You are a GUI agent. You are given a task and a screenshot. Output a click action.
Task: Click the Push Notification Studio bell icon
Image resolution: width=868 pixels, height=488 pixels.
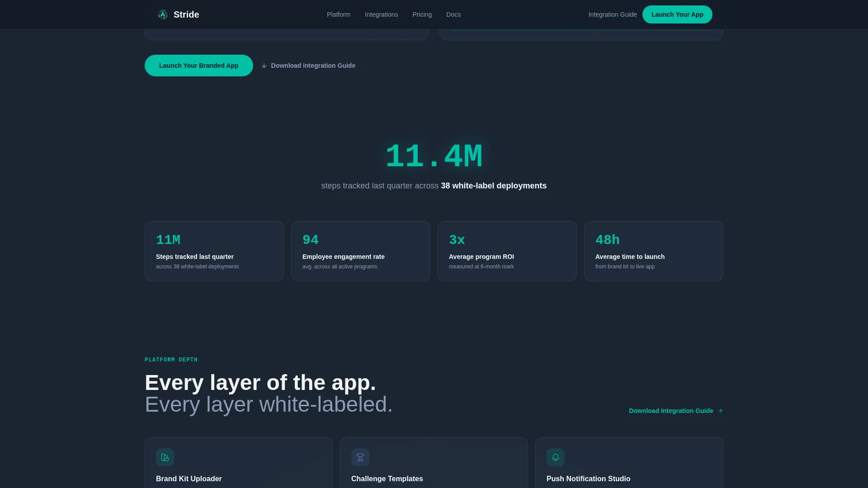pyautogui.click(x=556, y=457)
